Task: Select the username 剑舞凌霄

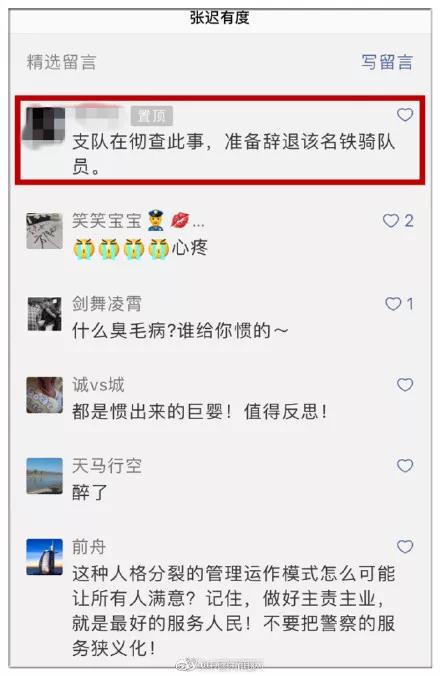Action: click(106, 304)
